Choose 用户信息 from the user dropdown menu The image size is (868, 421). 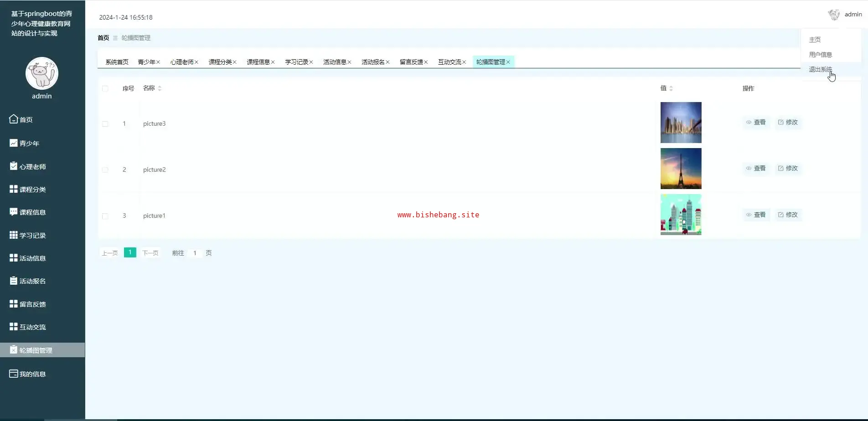click(x=820, y=55)
